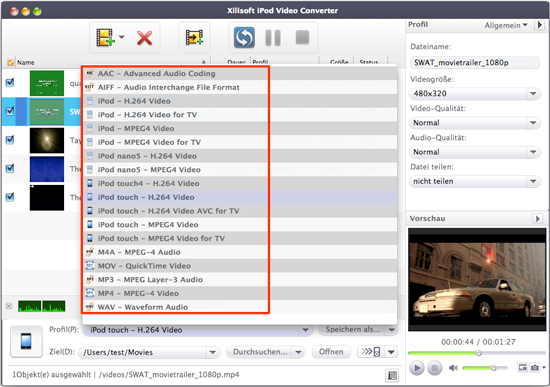Select the SWAT movie trailer thumbnail

47,112
